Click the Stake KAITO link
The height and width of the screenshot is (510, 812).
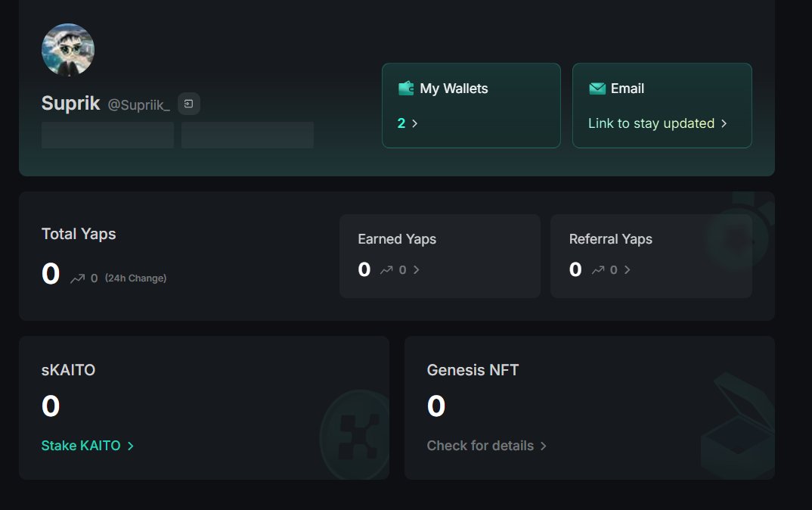point(81,446)
